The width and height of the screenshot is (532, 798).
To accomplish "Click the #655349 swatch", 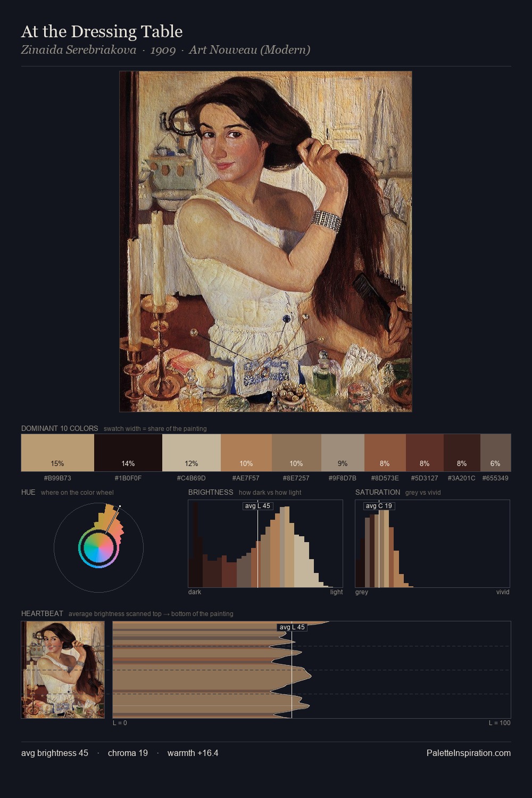I will click(x=495, y=453).
